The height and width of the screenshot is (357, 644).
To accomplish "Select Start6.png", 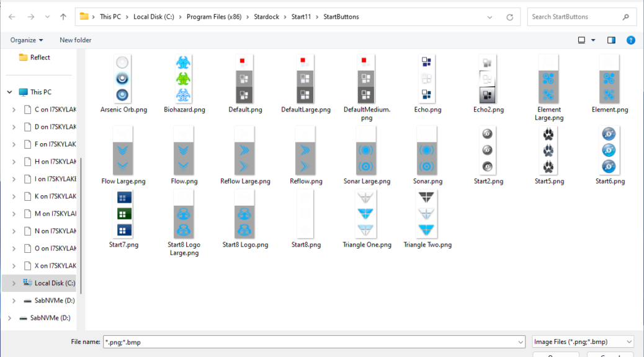I will 609,151.
